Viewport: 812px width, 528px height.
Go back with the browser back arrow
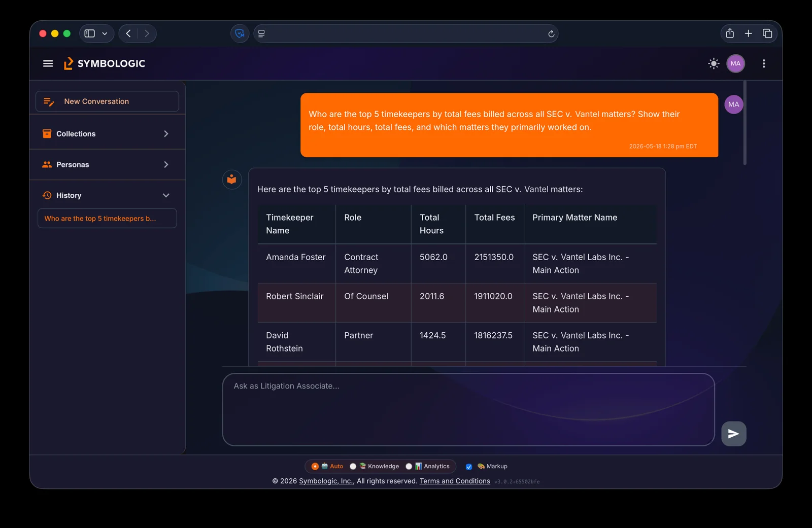click(x=128, y=33)
